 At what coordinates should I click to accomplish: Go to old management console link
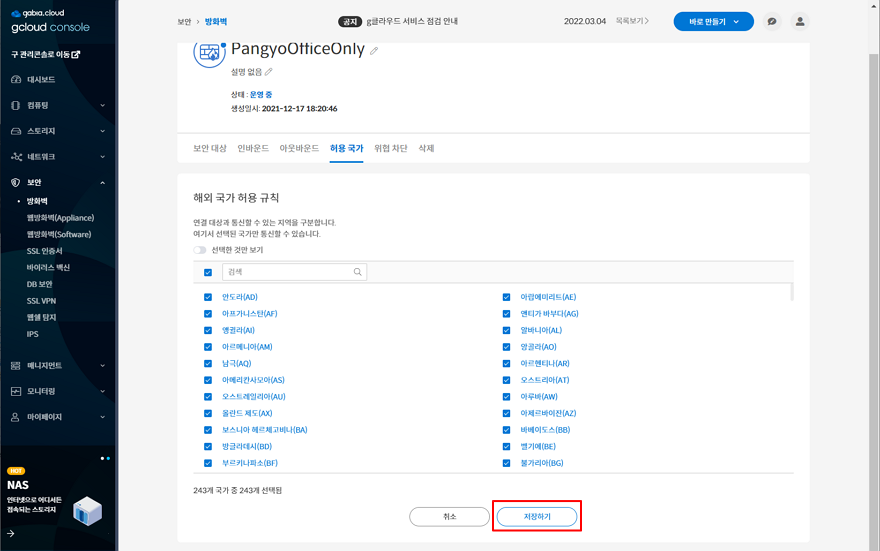click(45, 54)
